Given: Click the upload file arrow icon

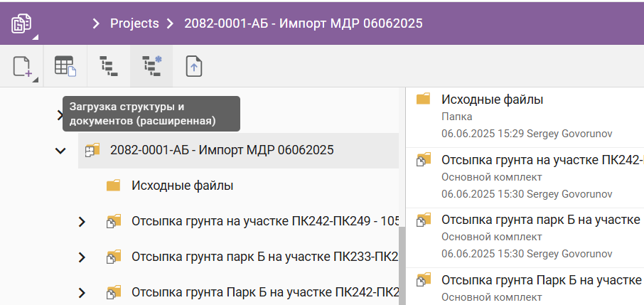Looking at the screenshot, I should click(x=194, y=67).
